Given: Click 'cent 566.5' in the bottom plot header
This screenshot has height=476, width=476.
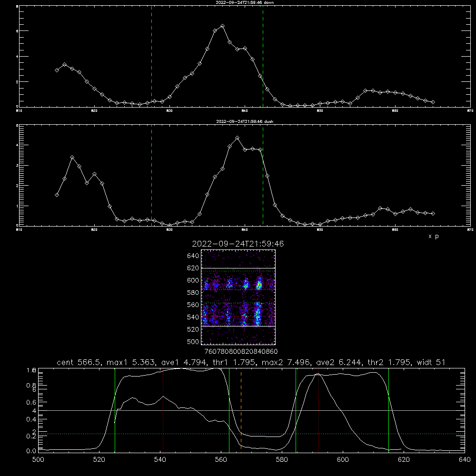Looking at the screenshot, I should [79, 362].
